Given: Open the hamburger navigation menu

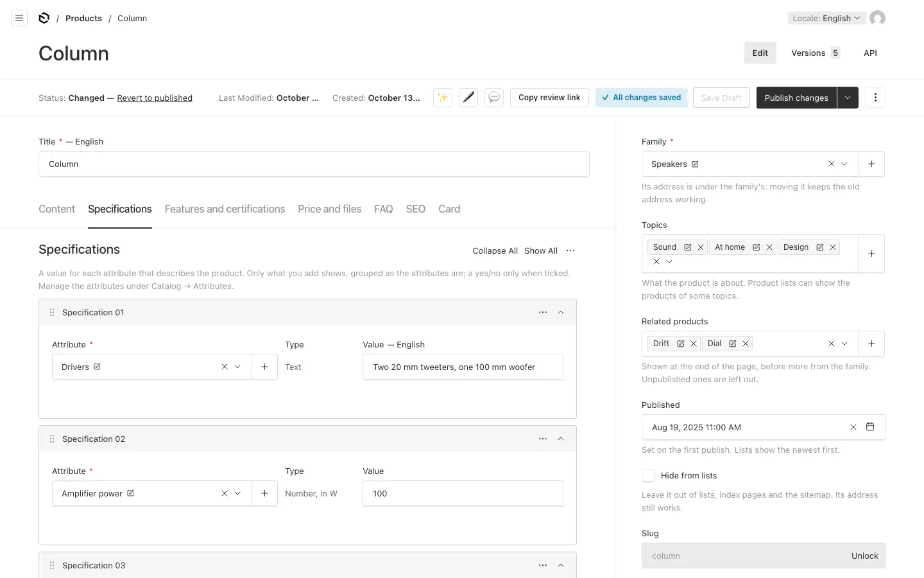Looking at the screenshot, I should click(19, 18).
